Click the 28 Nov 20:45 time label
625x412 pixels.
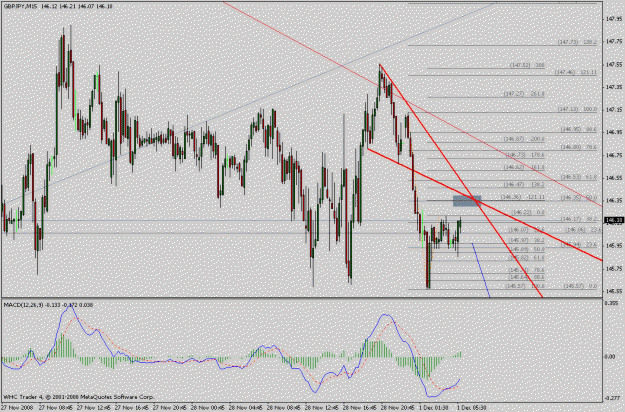pyautogui.click(x=397, y=408)
